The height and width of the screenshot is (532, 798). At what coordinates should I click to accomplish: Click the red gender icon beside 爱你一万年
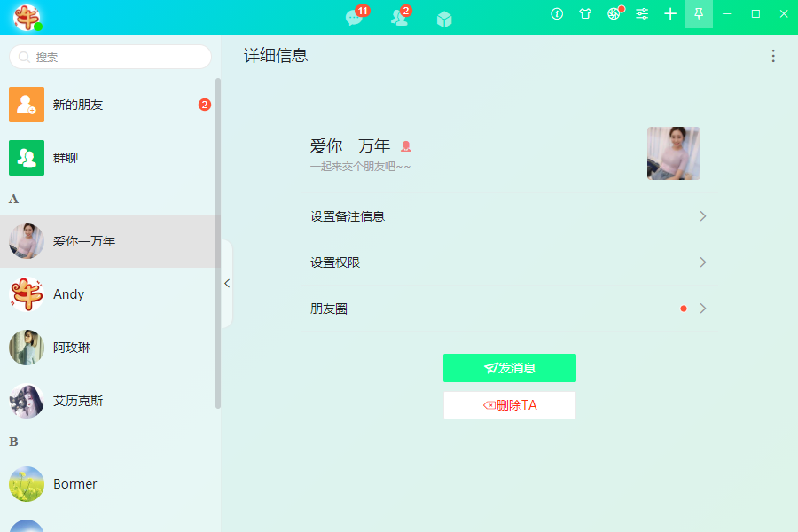[x=405, y=146]
